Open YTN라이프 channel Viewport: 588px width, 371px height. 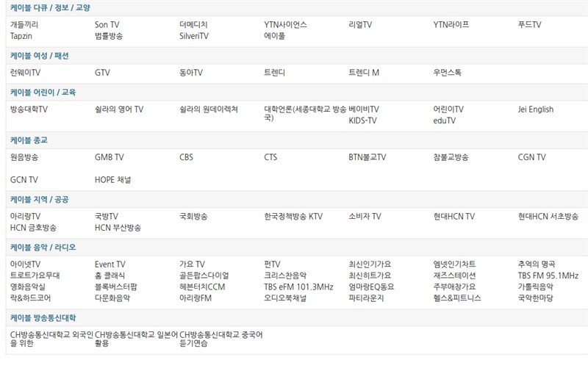[x=451, y=25]
